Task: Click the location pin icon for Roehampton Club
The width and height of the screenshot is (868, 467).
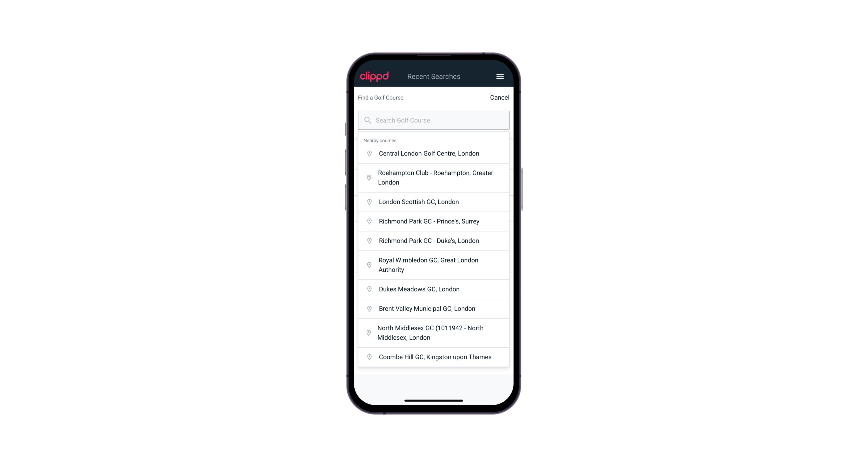Action: (368, 178)
